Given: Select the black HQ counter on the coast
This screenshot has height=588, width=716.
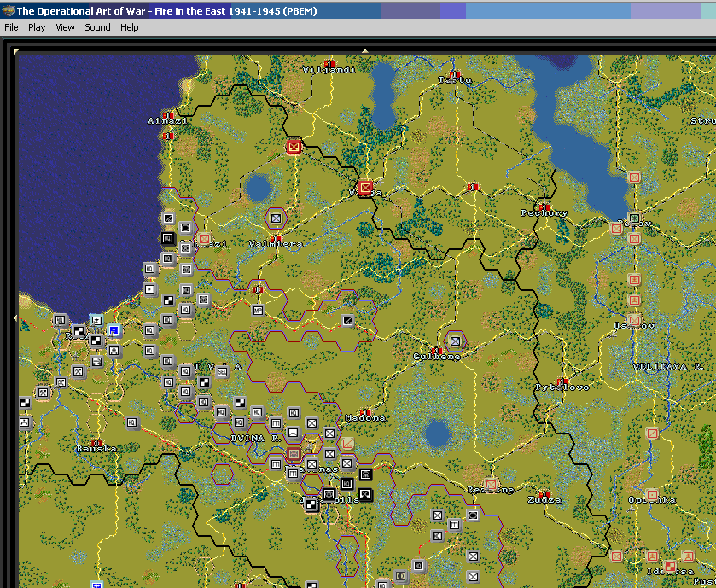Looking at the screenshot, I should pos(168,238).
